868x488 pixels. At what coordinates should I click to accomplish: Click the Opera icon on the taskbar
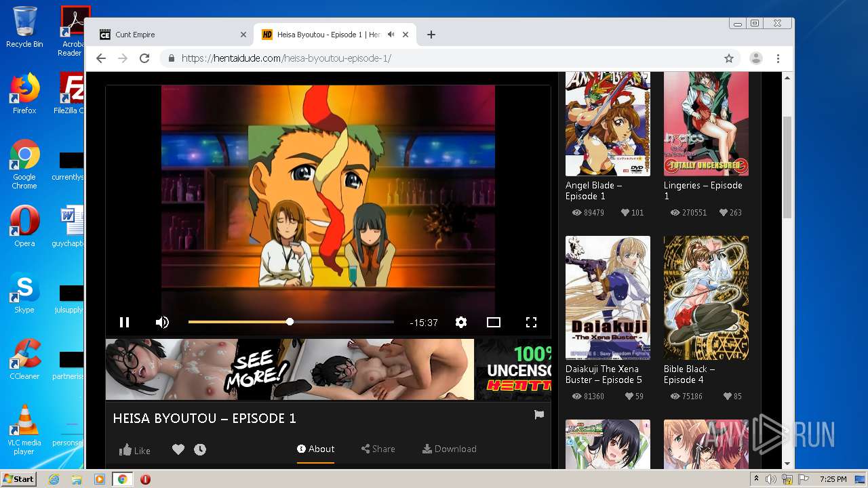(x=145, y=479)
